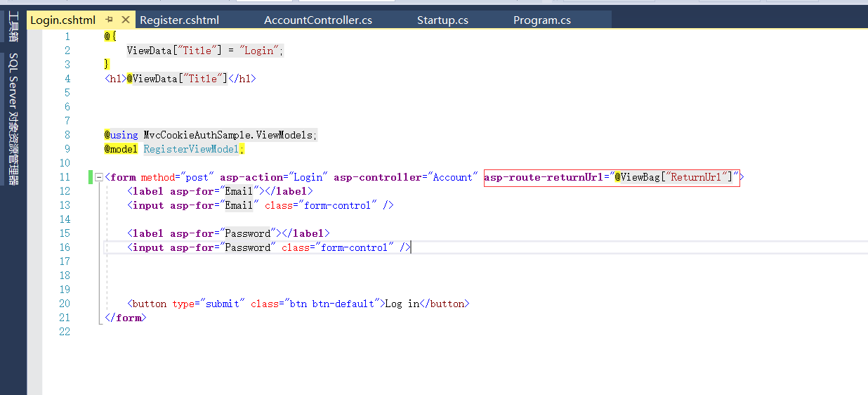Image resolution: width=868 pixels, height=395 pixels.
Task: Click the closing </form> tag
Action: [x=126, y=318]
